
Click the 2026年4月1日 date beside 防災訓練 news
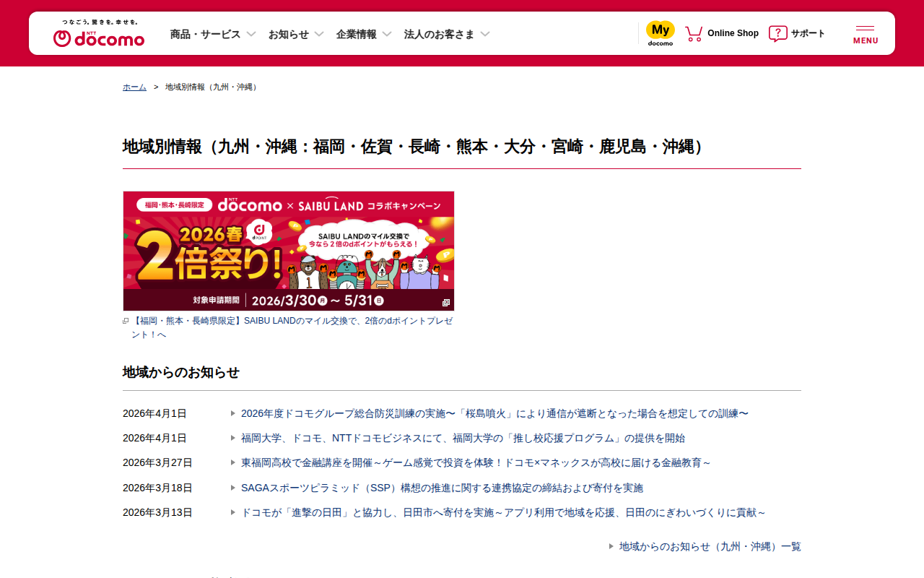(154, 413)
